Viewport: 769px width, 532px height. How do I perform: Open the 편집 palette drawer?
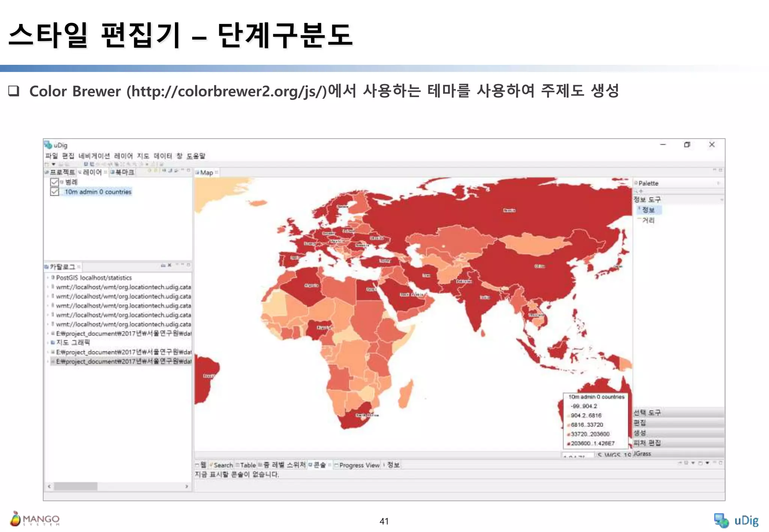tap(678, 423)
